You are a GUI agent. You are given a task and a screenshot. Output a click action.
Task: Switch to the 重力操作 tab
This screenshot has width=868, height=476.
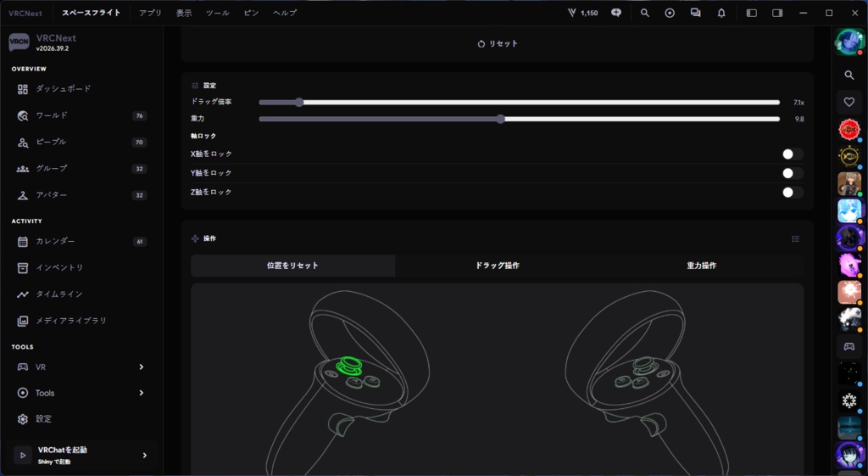tap(701, 266)
